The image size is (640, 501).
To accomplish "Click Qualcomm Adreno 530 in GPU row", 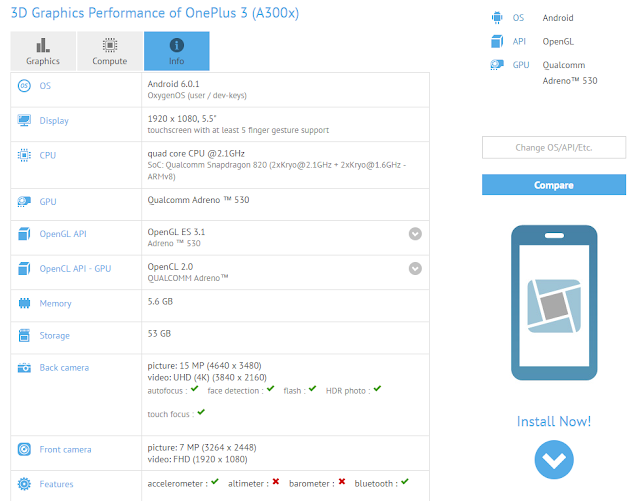I will [198, 200].
